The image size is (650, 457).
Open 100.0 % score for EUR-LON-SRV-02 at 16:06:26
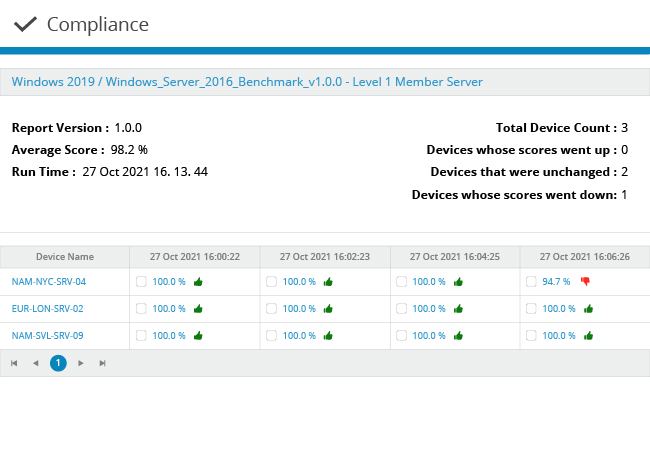click(559, 309)
